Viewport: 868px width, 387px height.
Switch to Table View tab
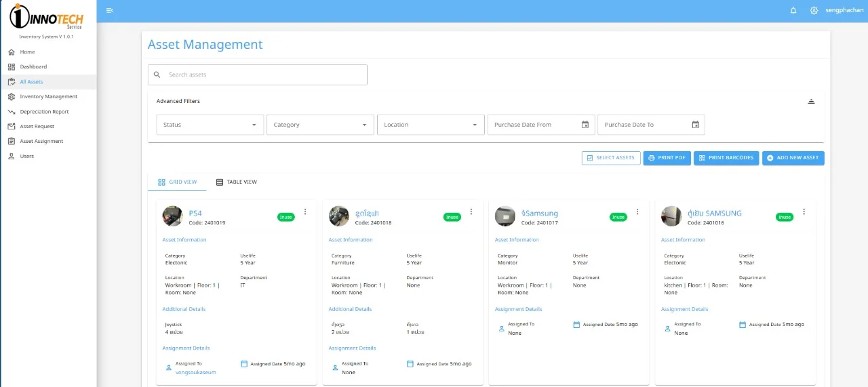coord(236,182)
